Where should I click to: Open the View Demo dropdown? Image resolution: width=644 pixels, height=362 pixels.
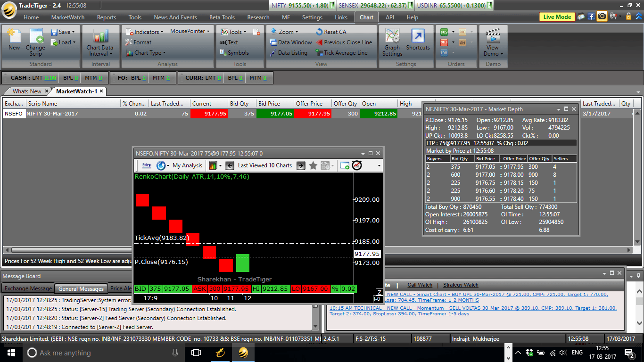(x=493, y=42)
